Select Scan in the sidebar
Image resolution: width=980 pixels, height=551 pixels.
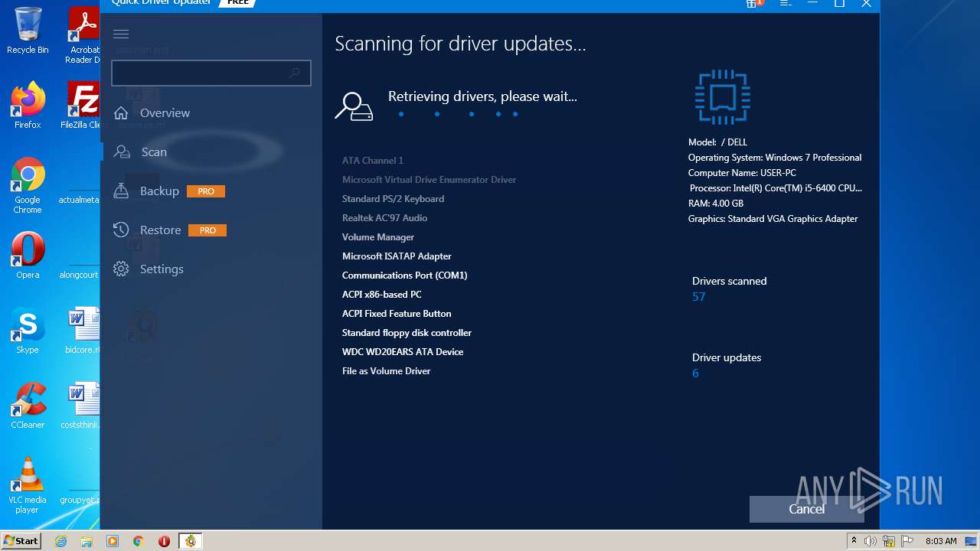click(154, 152)
